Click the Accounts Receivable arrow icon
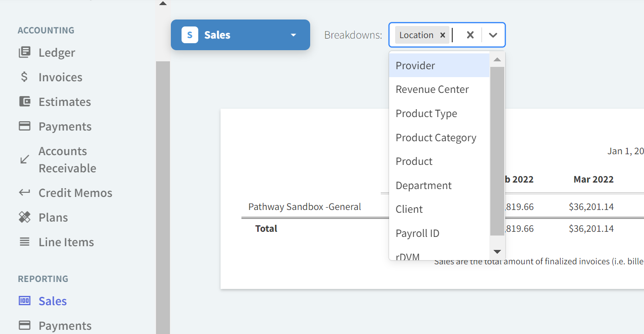 [25, 160]
